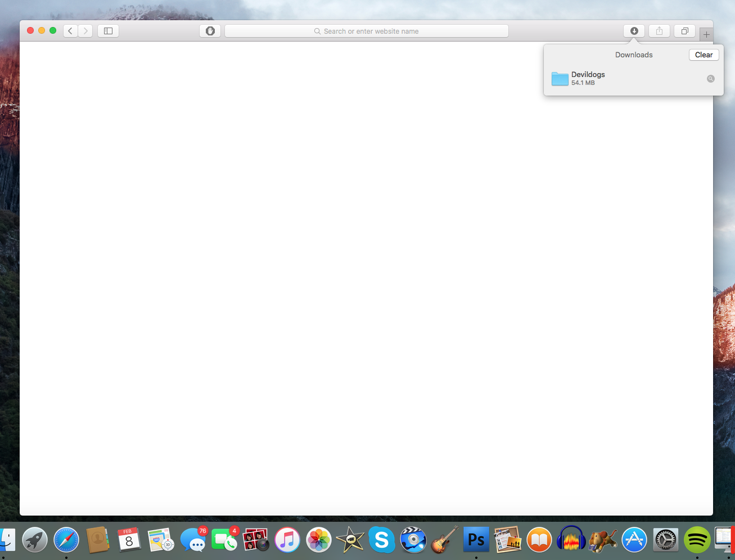Click the shield extension icon beside address bar

[210, 31]
